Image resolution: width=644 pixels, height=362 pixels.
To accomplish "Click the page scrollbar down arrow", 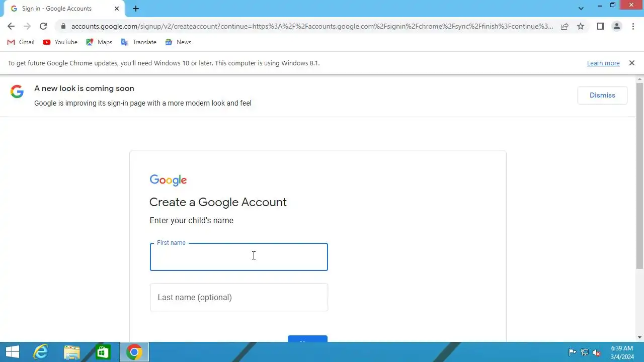I will 640,337.
